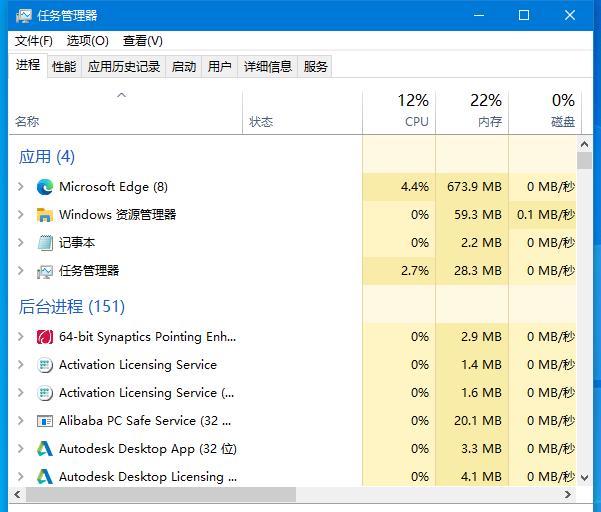The height and width of the screenshot is (512, 601).
Task: Switch to the 服务 tab
Action: [315, 67]
